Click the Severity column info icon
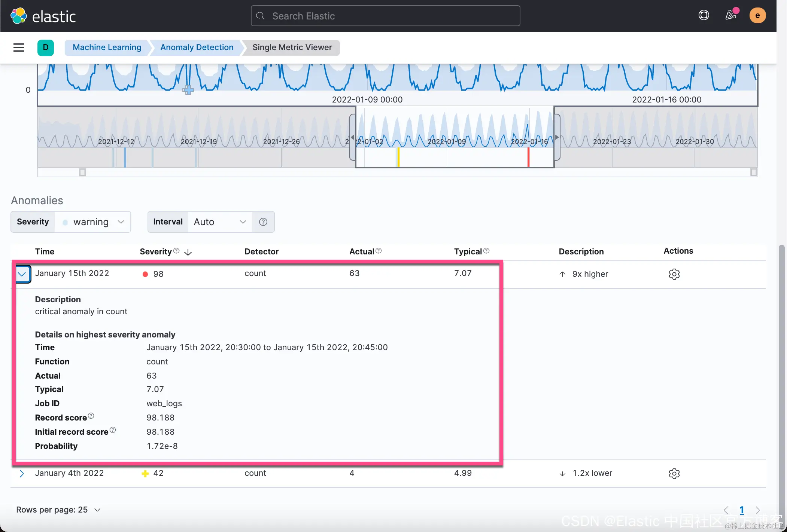The height and width of the screenshot is (532, 787). [x=176, y=251]
